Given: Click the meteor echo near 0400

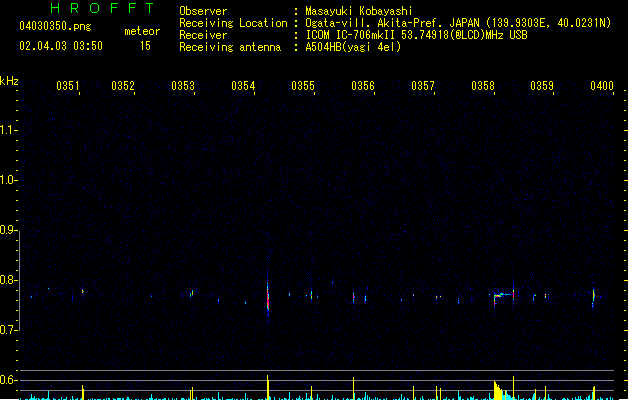Looking at the screenshot, I should pos(593,296).
